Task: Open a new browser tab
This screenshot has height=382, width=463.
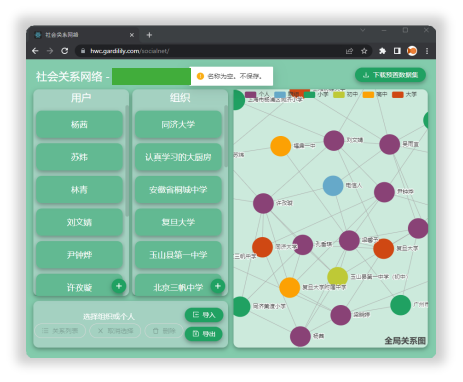Action: click(149, 35)
